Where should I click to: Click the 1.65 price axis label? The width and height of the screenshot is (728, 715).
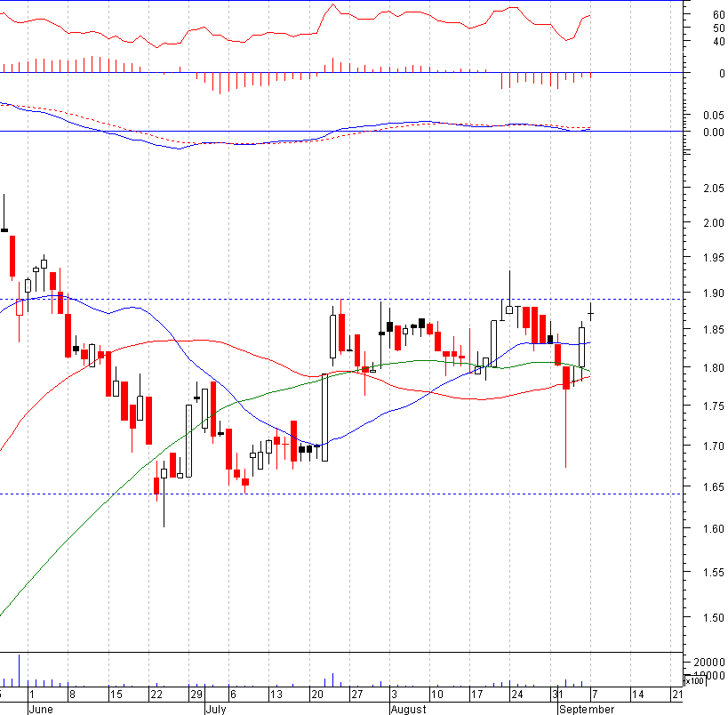[x=714, y=486]
